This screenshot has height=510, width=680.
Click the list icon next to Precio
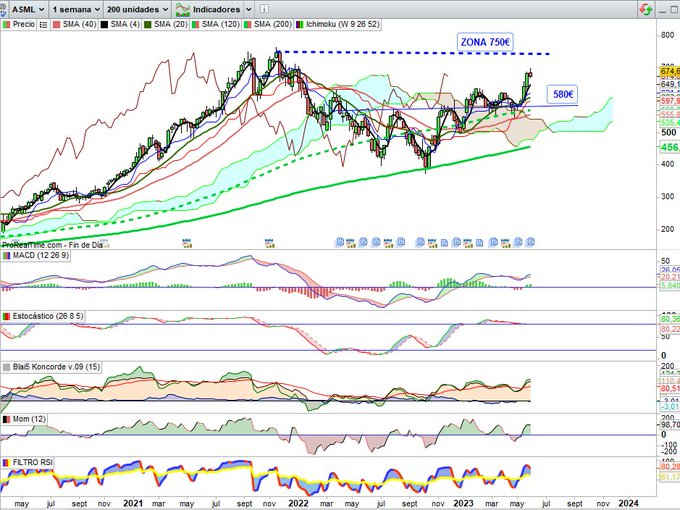point(43,25)
